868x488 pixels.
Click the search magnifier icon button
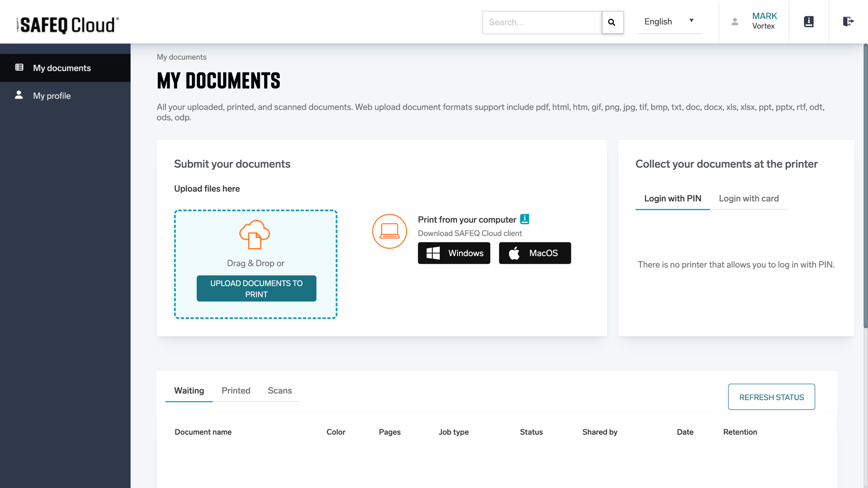pos(612,22)
